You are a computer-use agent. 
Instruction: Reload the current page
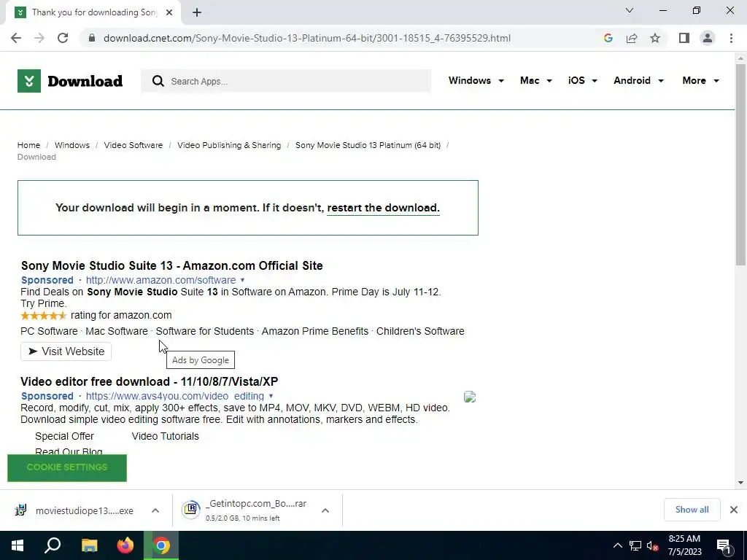63,38
